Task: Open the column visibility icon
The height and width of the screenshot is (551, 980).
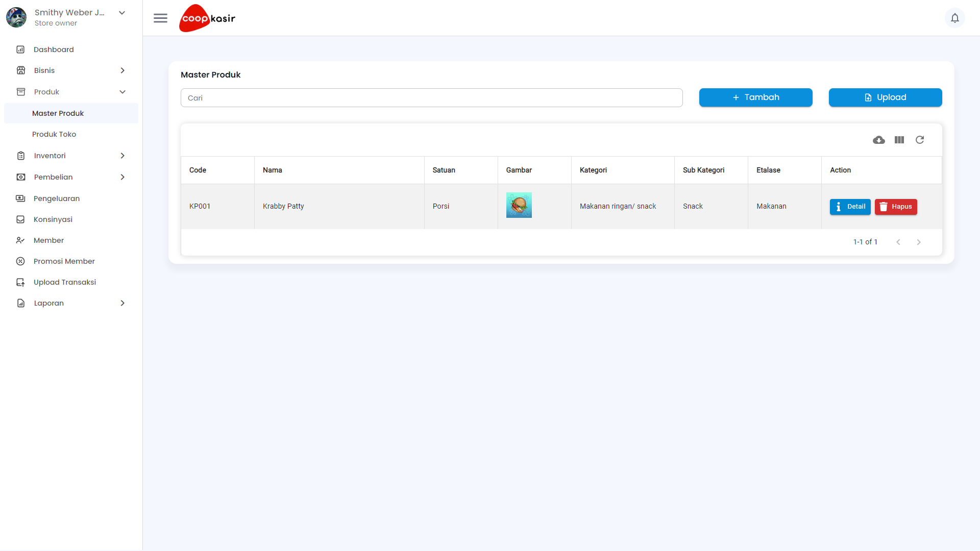Action: coord(899,140)
